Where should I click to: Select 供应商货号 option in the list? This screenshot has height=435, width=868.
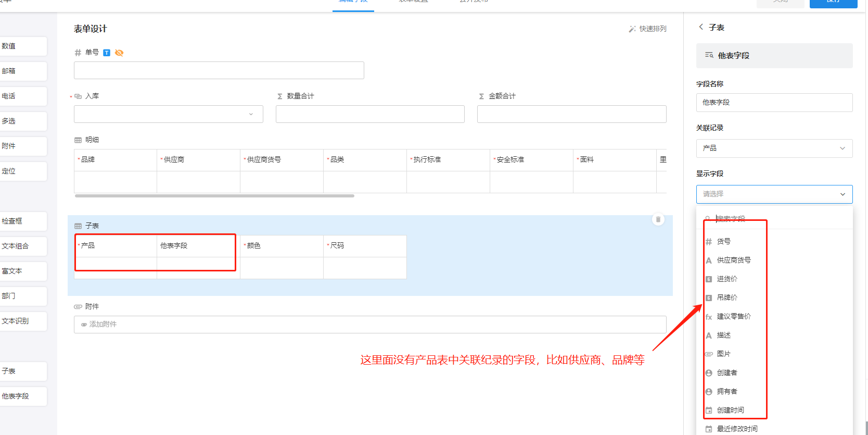pos(733,260)
